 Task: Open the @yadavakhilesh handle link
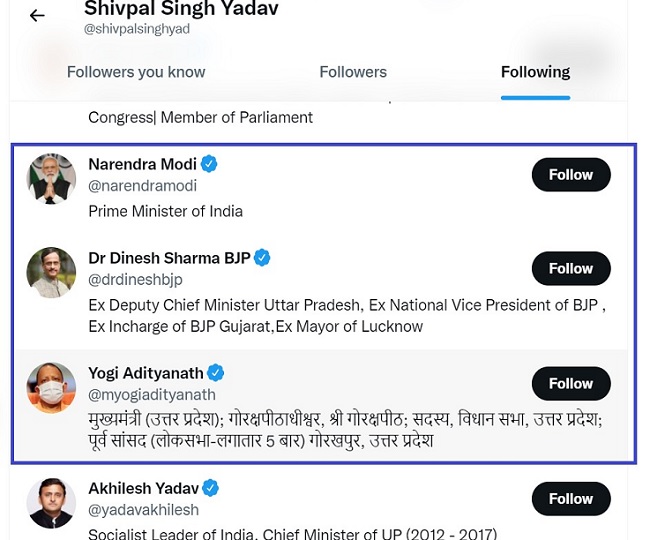144,510
